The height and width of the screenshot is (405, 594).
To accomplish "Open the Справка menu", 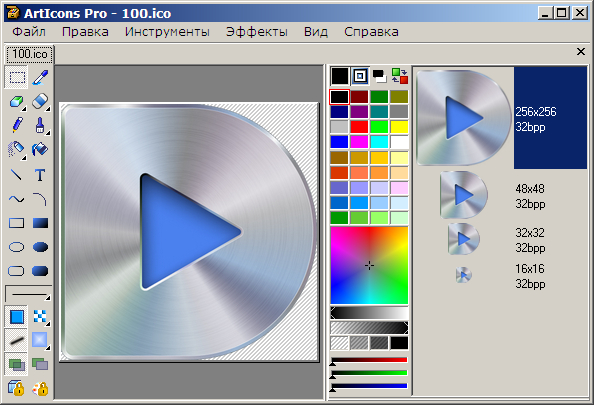I will click(x=371, y=32).
